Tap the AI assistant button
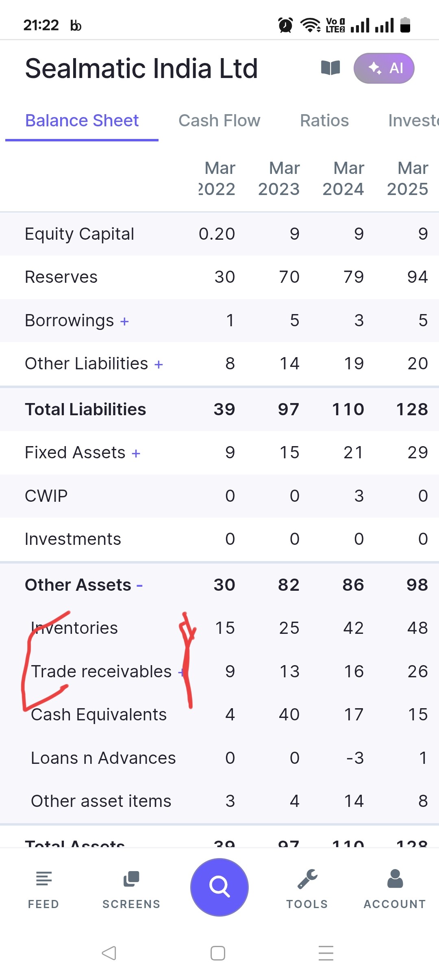Screen dimensions: 439x980 (x=384, y=68)
